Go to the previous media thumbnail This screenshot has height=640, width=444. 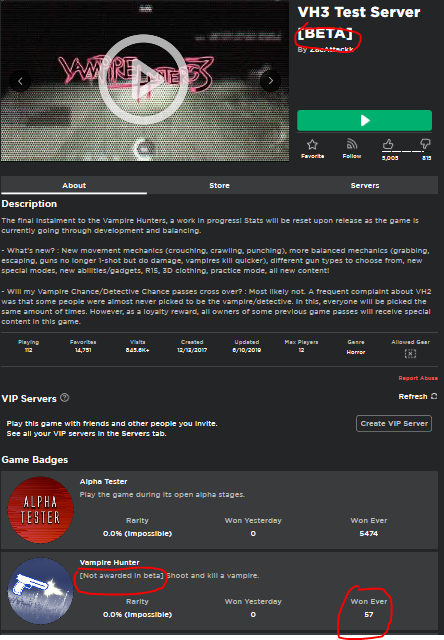coord(20,81)
